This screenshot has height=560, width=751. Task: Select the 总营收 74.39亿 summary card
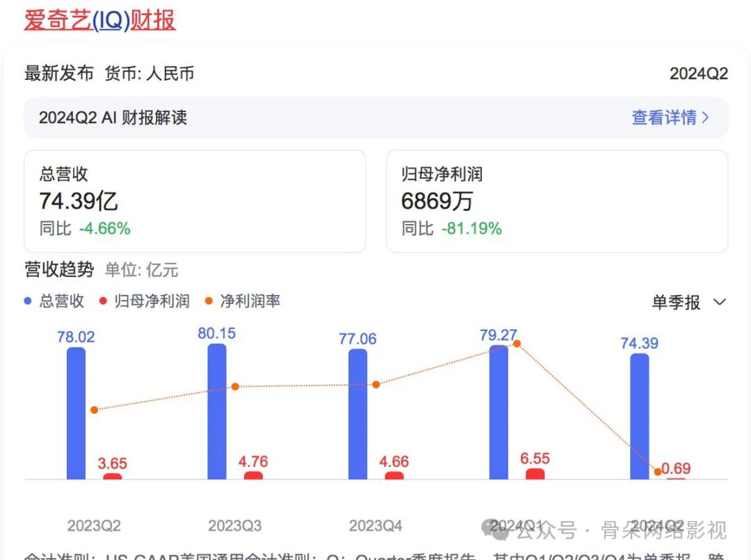tap(195, 201)
